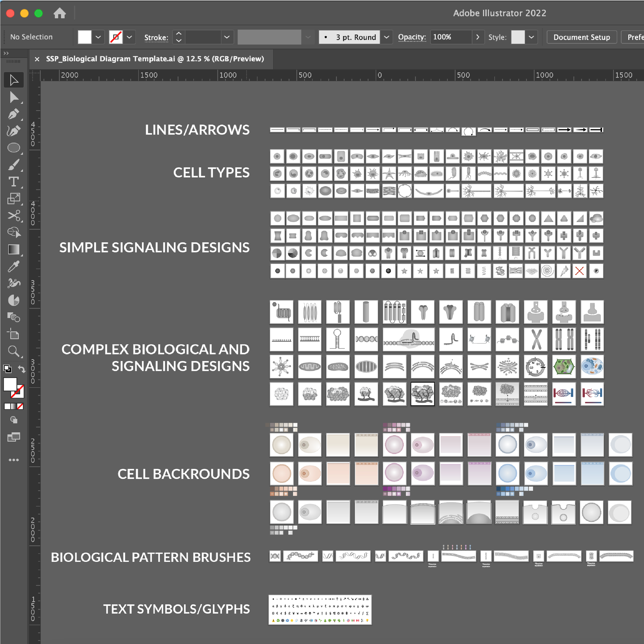
Task: Open the graphic Style dropdown arrow
Action: point(531,37)
